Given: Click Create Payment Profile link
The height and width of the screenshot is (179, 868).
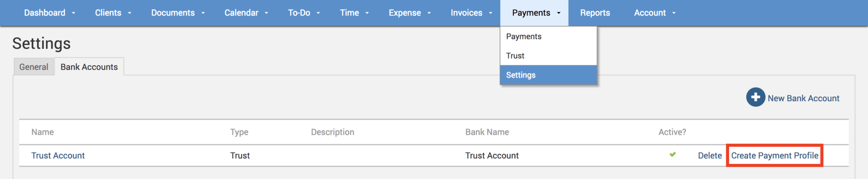Looking at the screenshot, I should [x=774, y=156].
